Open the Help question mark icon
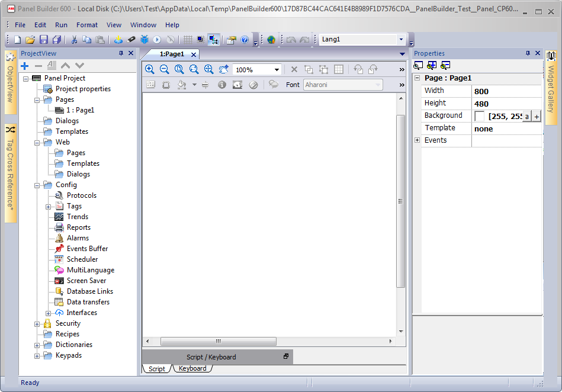Viewport: 562px width, 392px height. [x=244, y=40]
